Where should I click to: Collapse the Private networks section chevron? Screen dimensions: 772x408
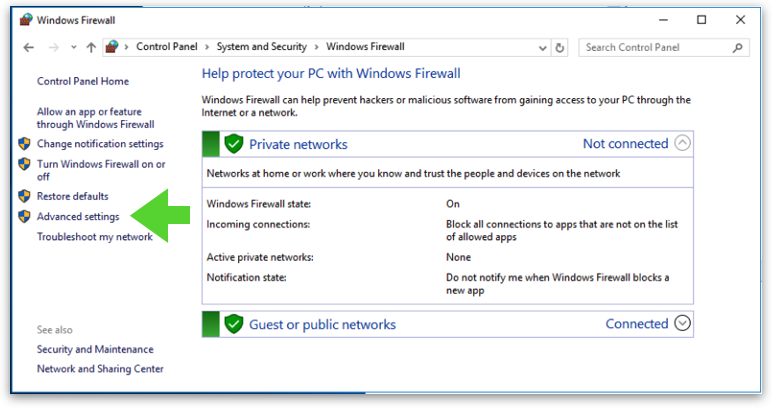tap(682, 143)
